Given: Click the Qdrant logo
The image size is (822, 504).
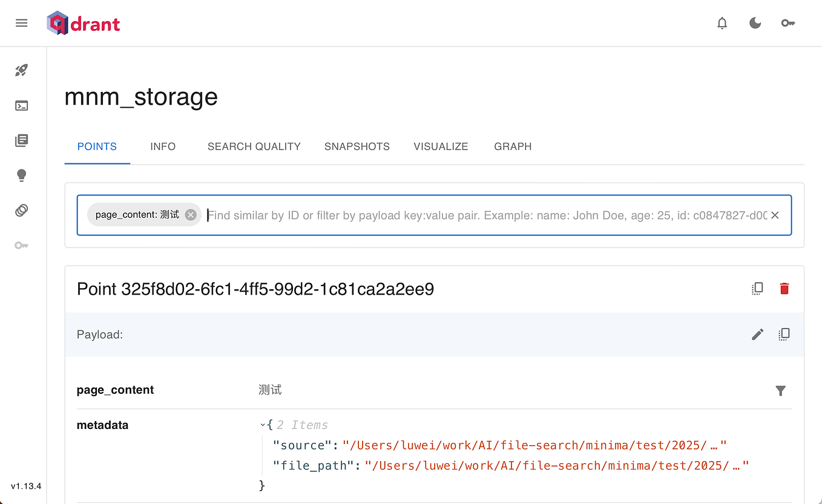Looking at the screenshot, I should (83, 23).
